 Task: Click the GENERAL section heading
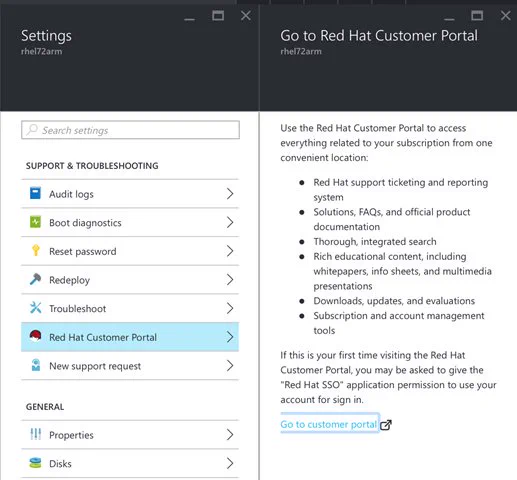[x=45, y=407]
